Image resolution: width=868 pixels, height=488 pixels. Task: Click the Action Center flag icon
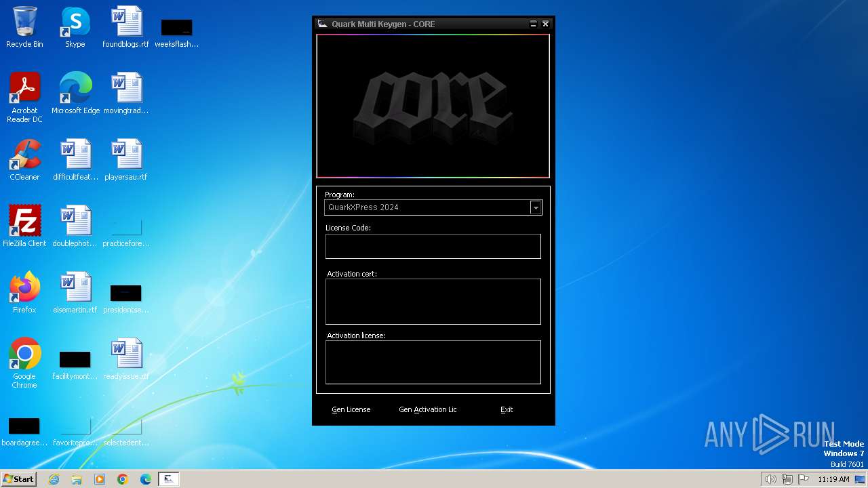click(804, 479)
